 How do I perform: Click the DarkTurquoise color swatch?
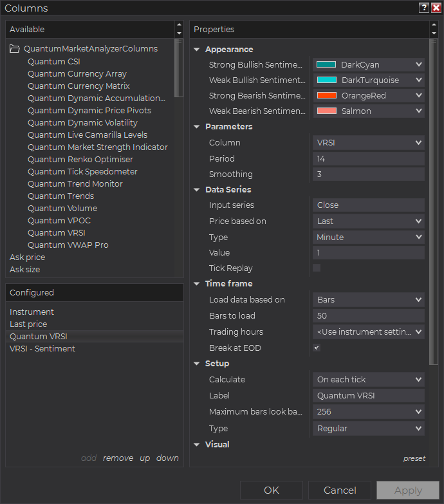pyautogui.click(x=326, y=80)
